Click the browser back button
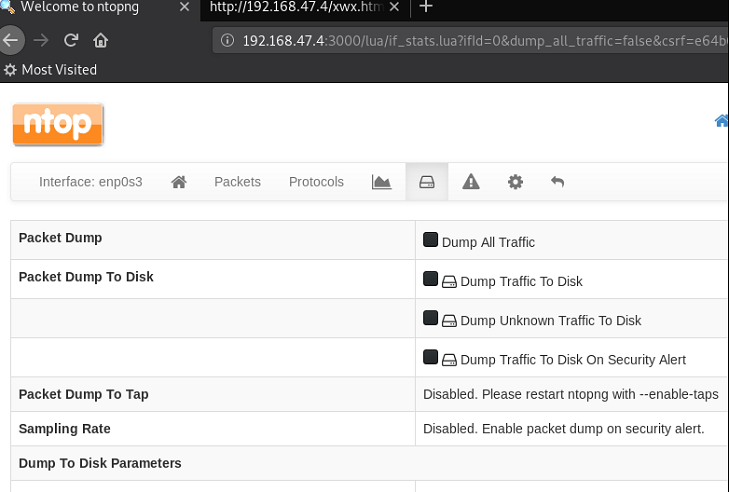The height and width of the screenshot is (492, 729). point(11,40)
